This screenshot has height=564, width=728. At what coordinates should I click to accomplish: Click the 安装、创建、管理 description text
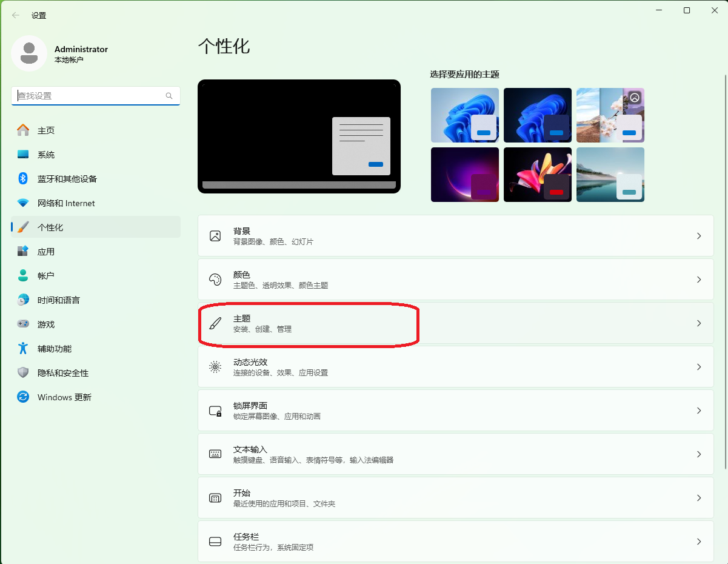tap(262, 329)
